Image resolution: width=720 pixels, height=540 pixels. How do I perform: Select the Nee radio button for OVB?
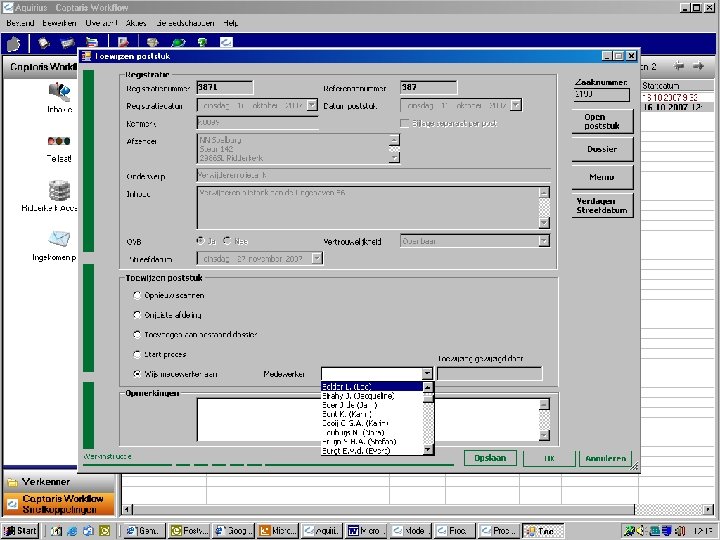pos(227,241)
